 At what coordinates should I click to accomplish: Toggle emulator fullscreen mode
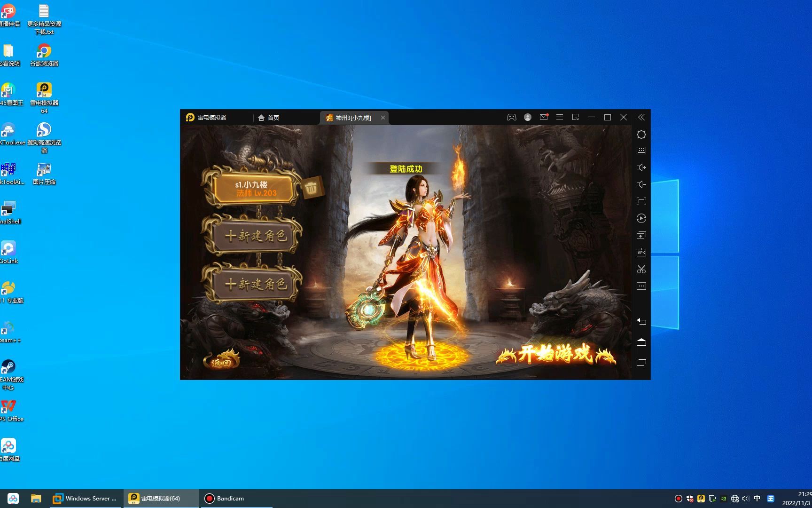[x=641, y=201]
